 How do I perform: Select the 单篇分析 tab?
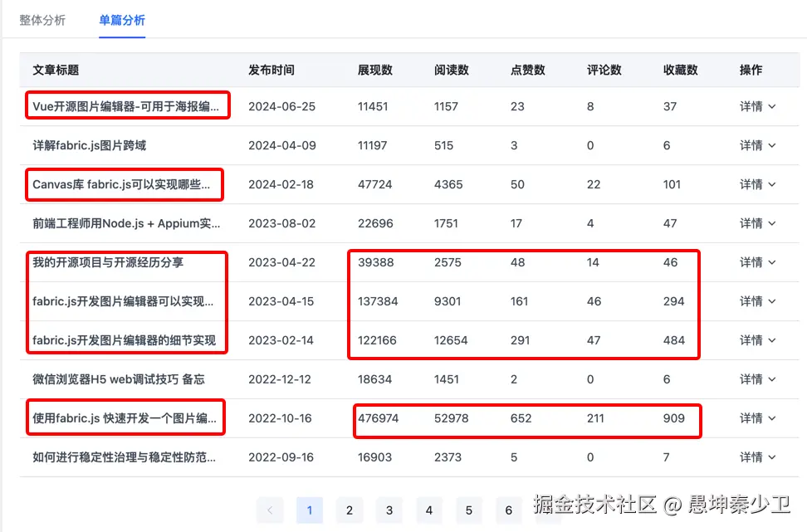122,20
